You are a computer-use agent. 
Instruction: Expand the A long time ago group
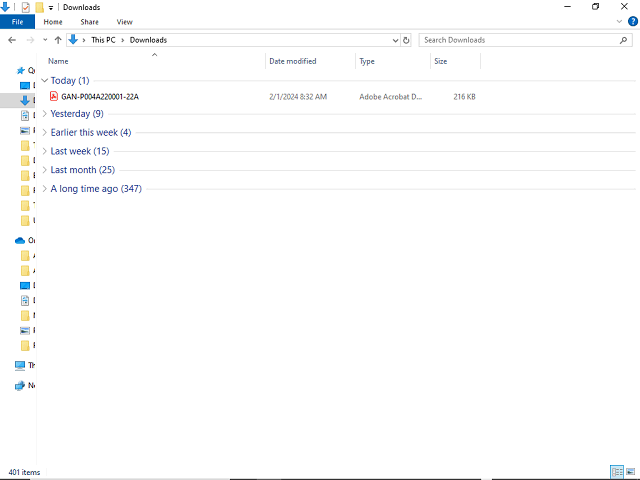tap(44, 189)
